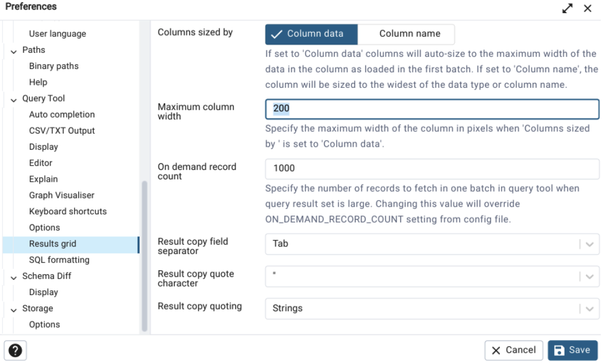Click the On demand record count field
The width and height of the screenshot is (602, 364).
point(432,169)
